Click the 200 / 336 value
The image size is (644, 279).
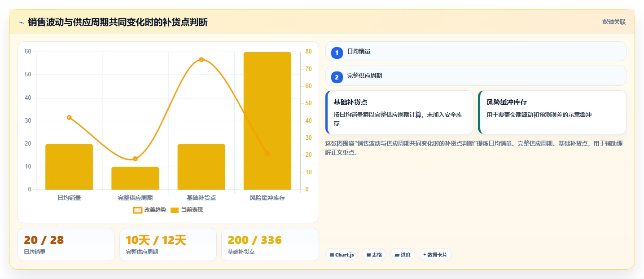click(254, 240)
